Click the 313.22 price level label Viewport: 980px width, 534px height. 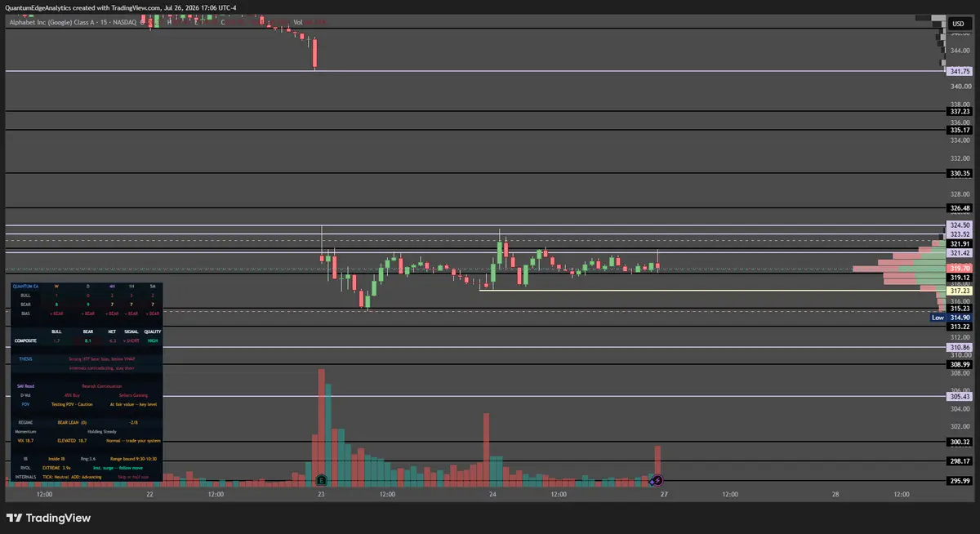tap(960, 327)
